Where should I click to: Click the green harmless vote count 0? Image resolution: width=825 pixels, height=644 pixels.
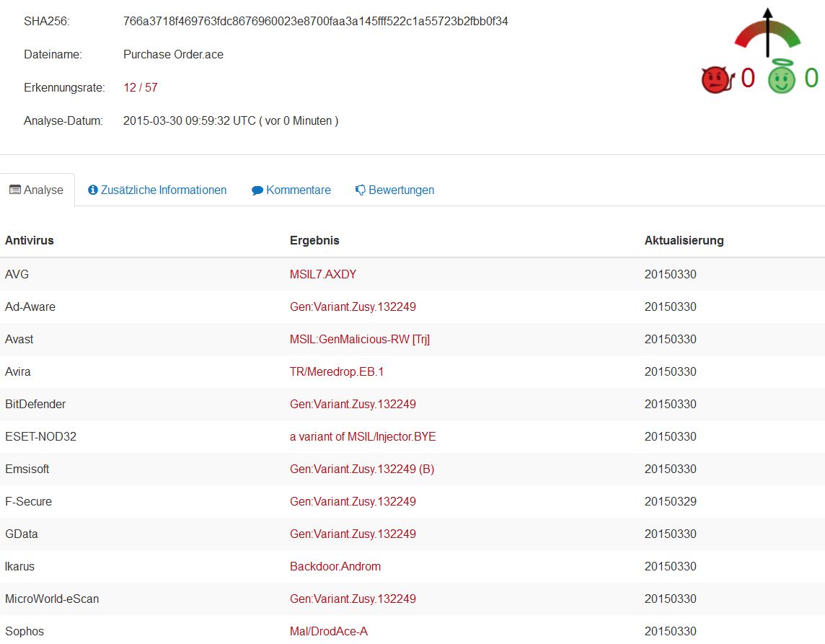pos(811,78)
